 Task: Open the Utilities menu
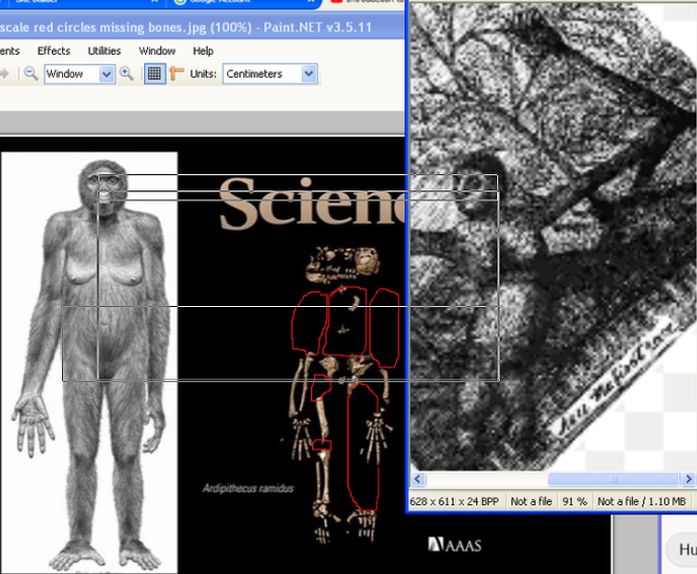click(104, 51)
